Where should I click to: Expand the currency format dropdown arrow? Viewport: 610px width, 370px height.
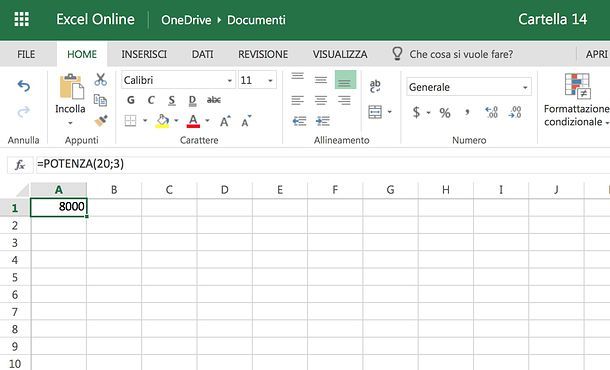pos(428,113)
